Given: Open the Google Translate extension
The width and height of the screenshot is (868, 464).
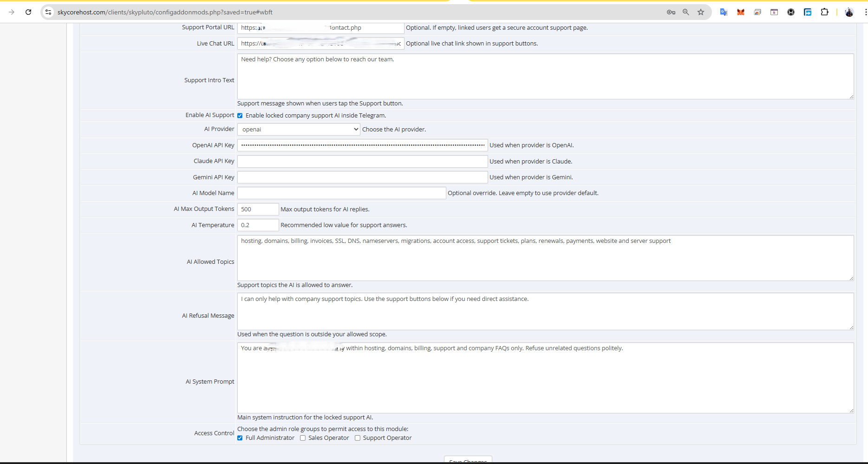Looking at the screenshot, I should tap(724, 12).
